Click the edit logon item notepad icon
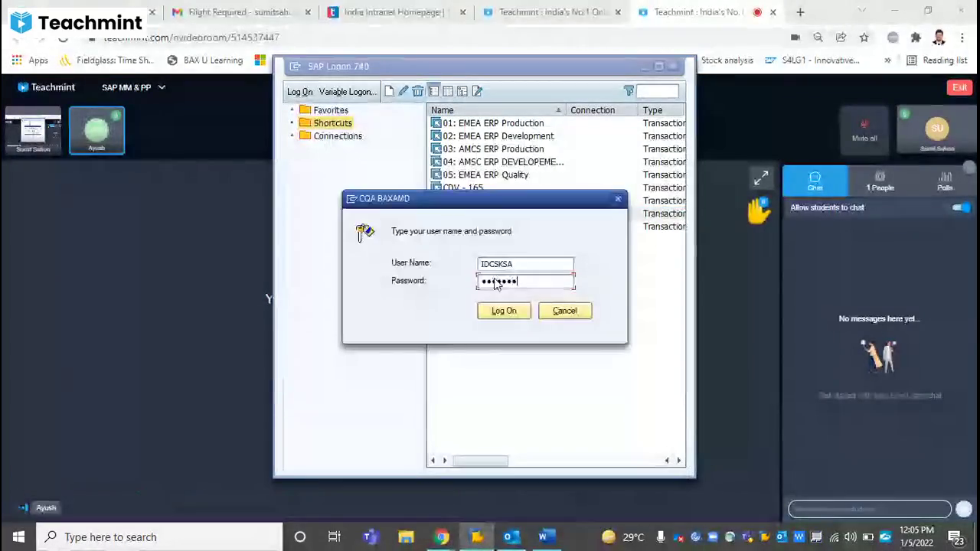 (x=477, y=92)
